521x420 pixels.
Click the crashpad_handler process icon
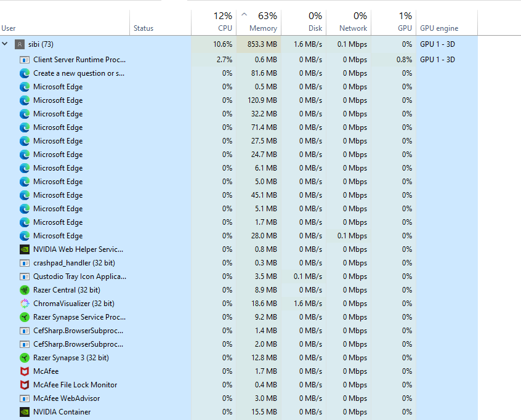(25, 263)
